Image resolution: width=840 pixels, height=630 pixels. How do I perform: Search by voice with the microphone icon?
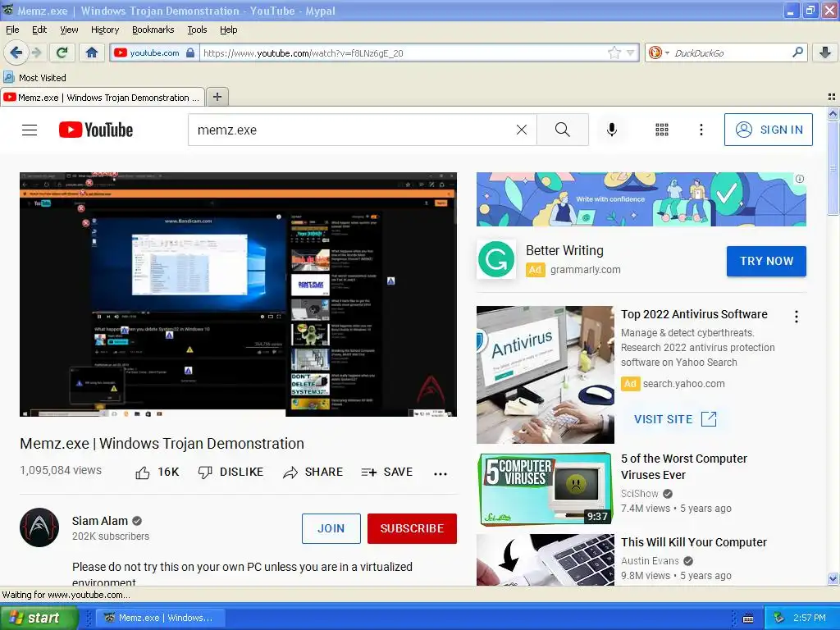coord(612,130)
